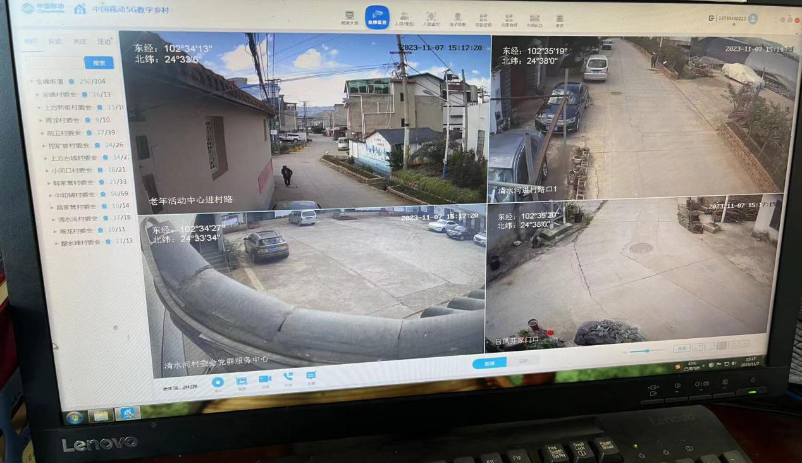The height and width of the screenshot is (463, 802).
Task: Open the highlighted blue video monitoring module
Action: [x=377, y=17]
